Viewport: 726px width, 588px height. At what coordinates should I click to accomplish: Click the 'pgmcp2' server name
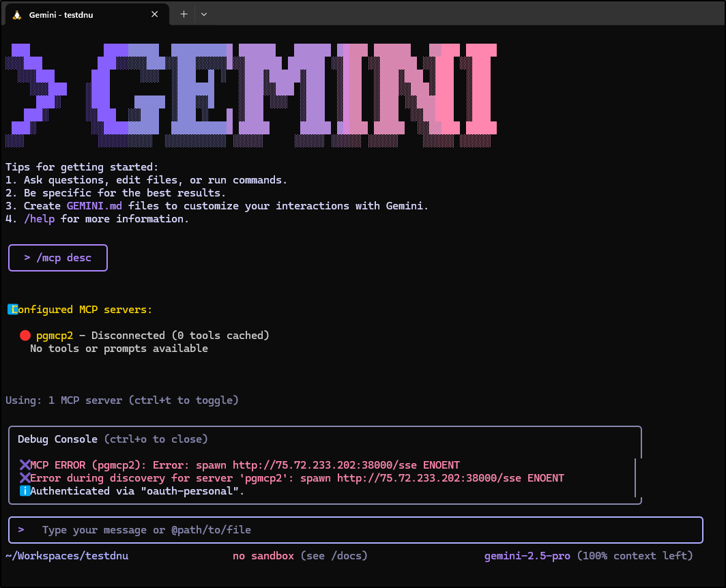55,336
